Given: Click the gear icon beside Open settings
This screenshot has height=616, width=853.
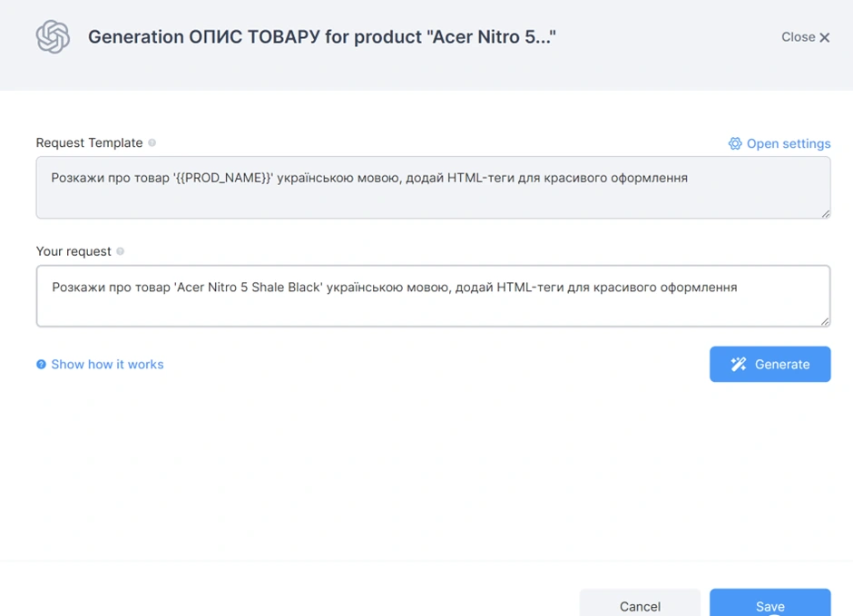Looking at the screenshot, I should tap(735, 143).
